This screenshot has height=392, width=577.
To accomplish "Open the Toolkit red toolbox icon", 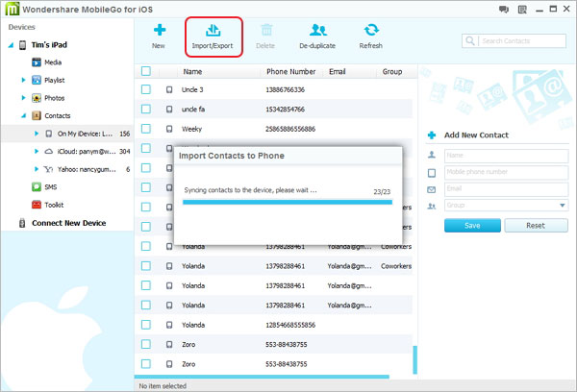I will pyautogui.click(x=37, y=205).
